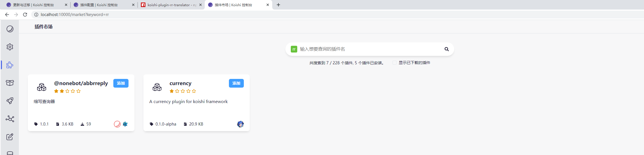
Task: Open the @nonebot/abbrreply plugin title link
Action: pos(81,83)
